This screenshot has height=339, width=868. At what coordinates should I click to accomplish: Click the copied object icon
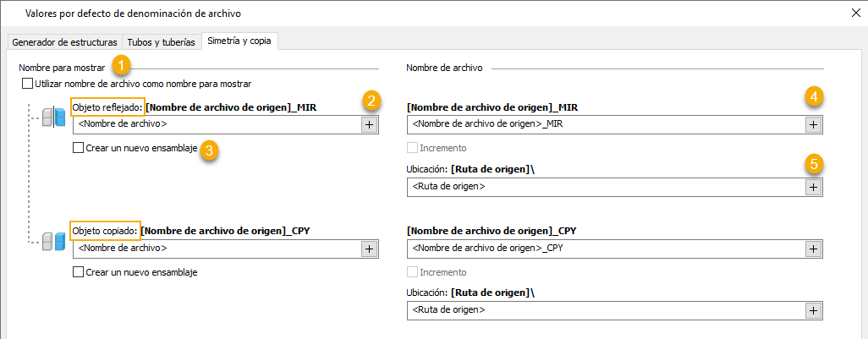(x=55, y=242)
